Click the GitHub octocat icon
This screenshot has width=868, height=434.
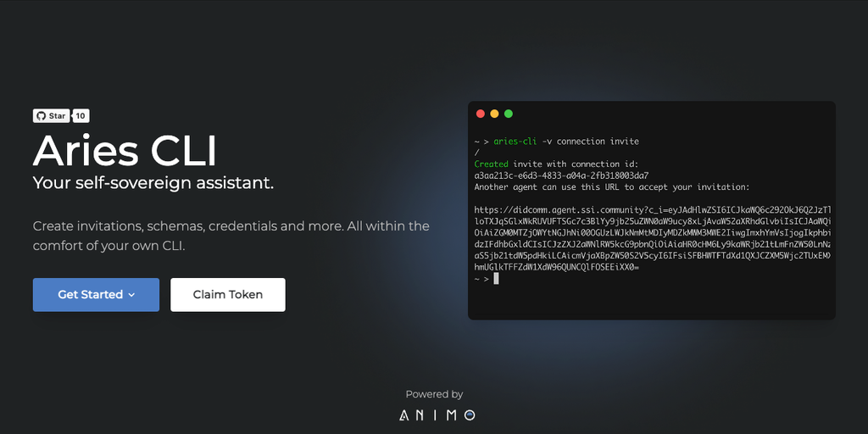coord(41,116)
